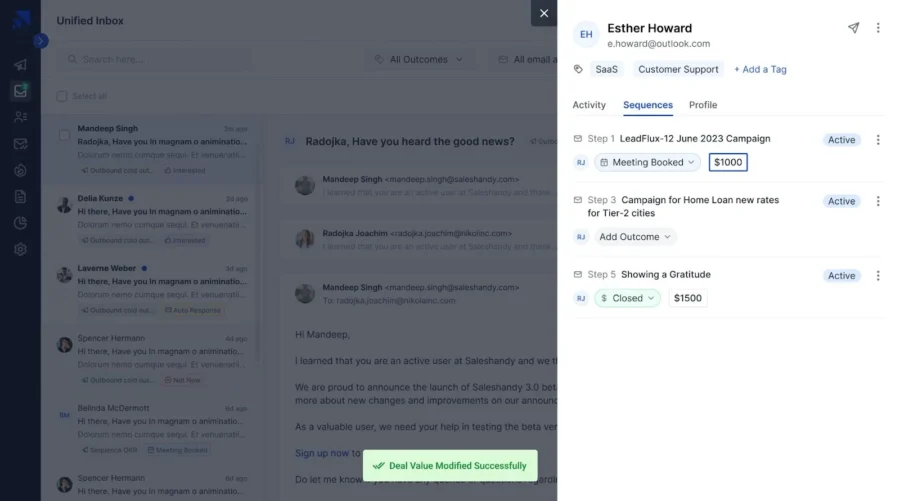Screen dimensions: 900x501
Task: Click e.howard@outlook.com email address
Action: (658, 44)
